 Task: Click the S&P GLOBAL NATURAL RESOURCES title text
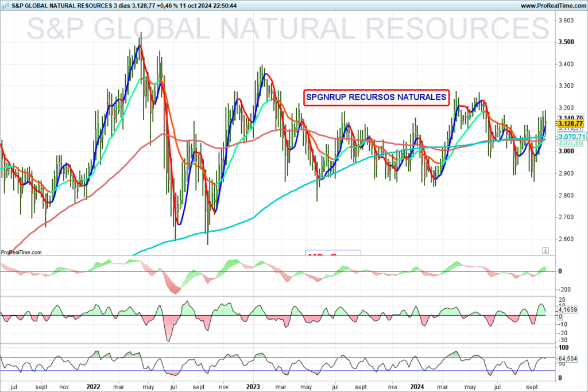(x=62, y=6)
